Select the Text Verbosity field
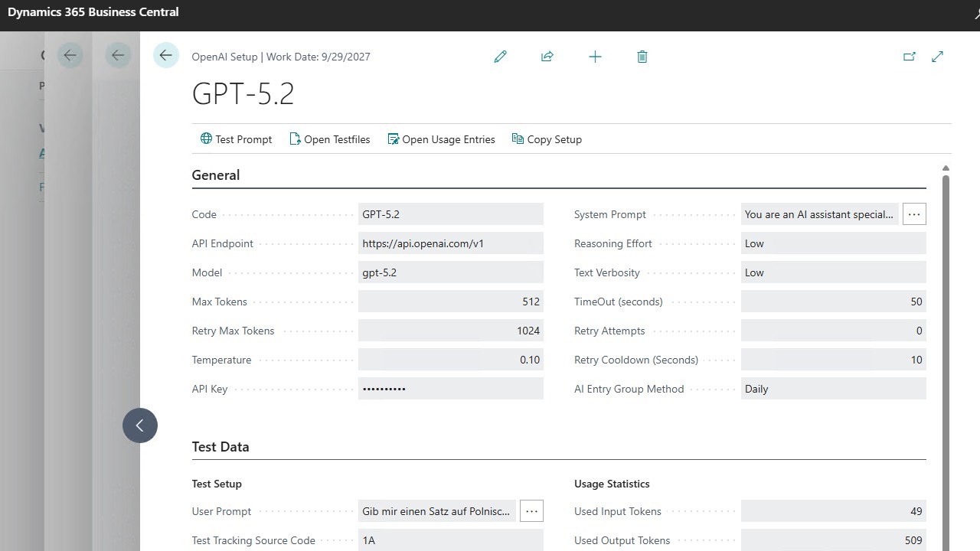This screenshot has height=551, width=980. pos(833,272)
